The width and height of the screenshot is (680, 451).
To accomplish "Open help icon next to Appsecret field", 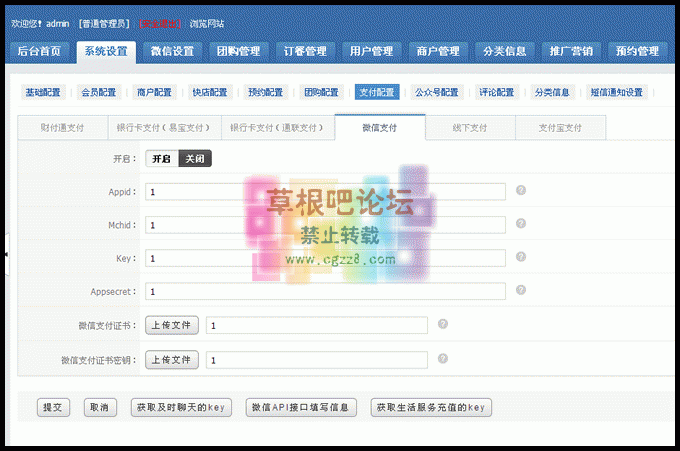I will (521, 290).
